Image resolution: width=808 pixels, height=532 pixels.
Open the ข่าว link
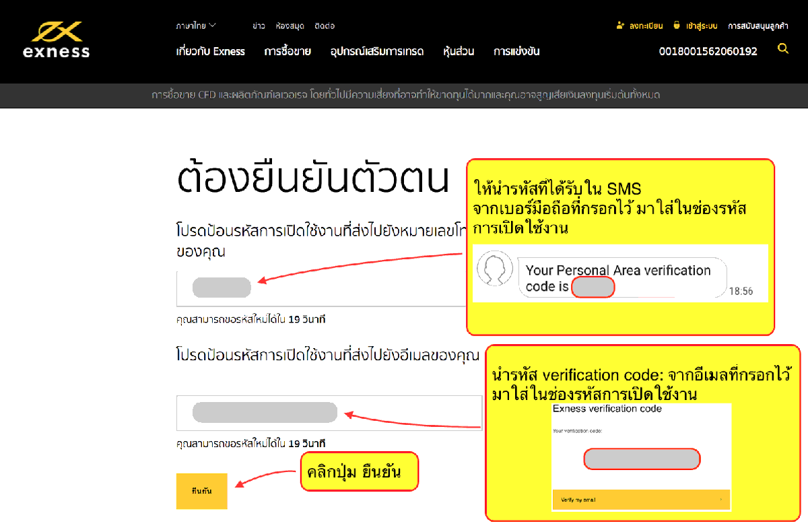click(x=259, y=26)
